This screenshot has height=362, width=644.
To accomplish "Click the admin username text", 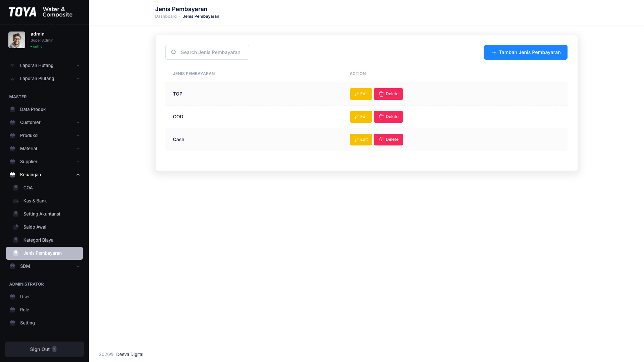I will point(38,34).
